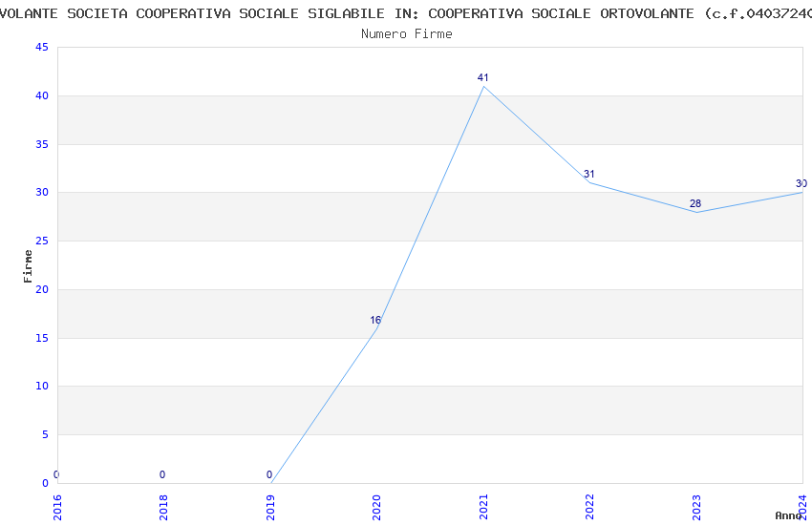This screenshot has width=812, height=525.
Task: Click the 2021 x-axis year label
Action: tap(483, 507)
